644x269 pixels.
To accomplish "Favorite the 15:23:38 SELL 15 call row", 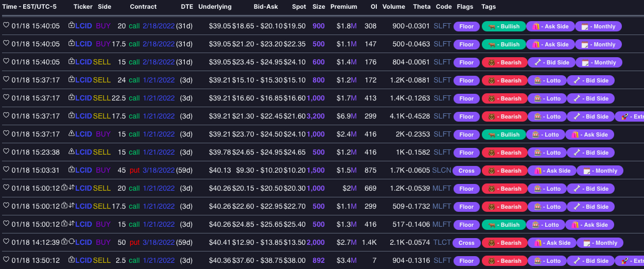I will [6, 152].
